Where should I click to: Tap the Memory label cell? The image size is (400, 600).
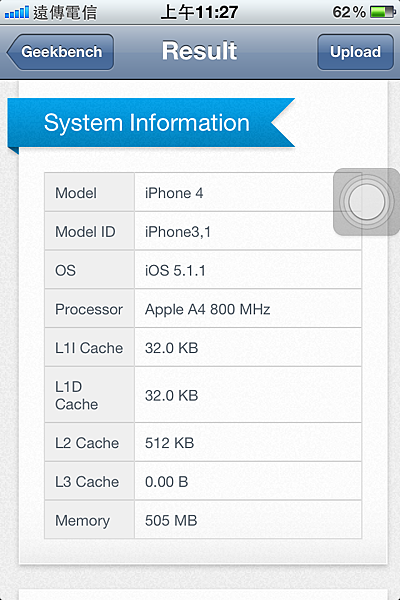(89, 520)
